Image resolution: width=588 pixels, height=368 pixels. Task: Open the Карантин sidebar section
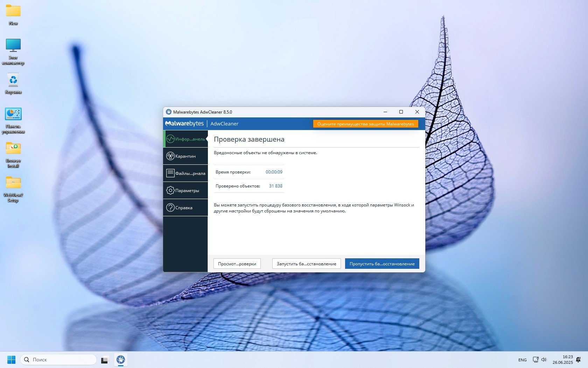(185, 156)
